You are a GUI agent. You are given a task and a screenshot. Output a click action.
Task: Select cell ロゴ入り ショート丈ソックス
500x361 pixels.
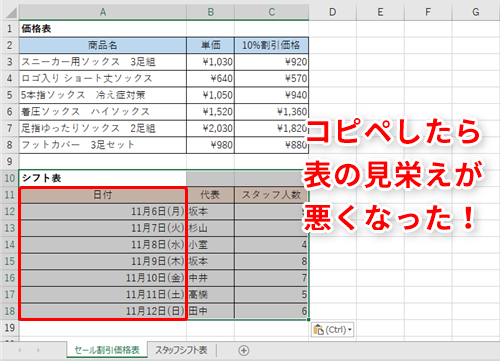click(x=103, y=79)
